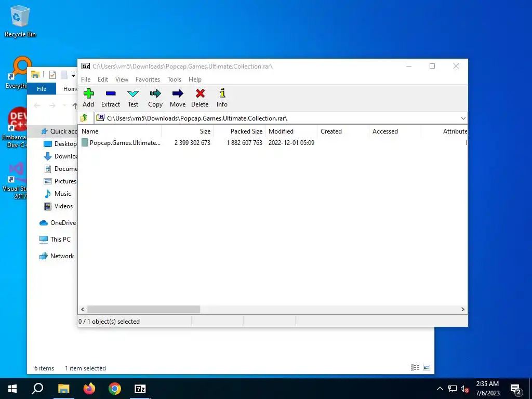Click the Copy toolbar button
Viewport: 532px width, 399px height.
coord(155,98)
